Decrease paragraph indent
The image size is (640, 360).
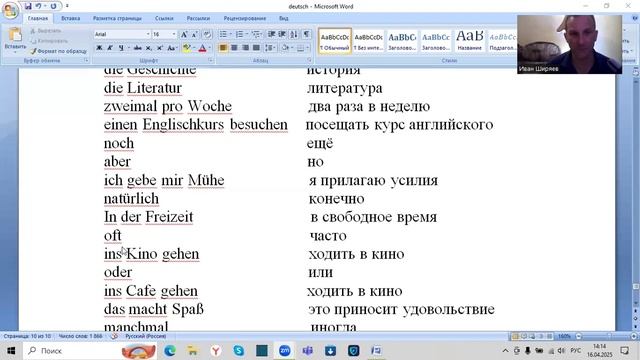tap(271, 34)
